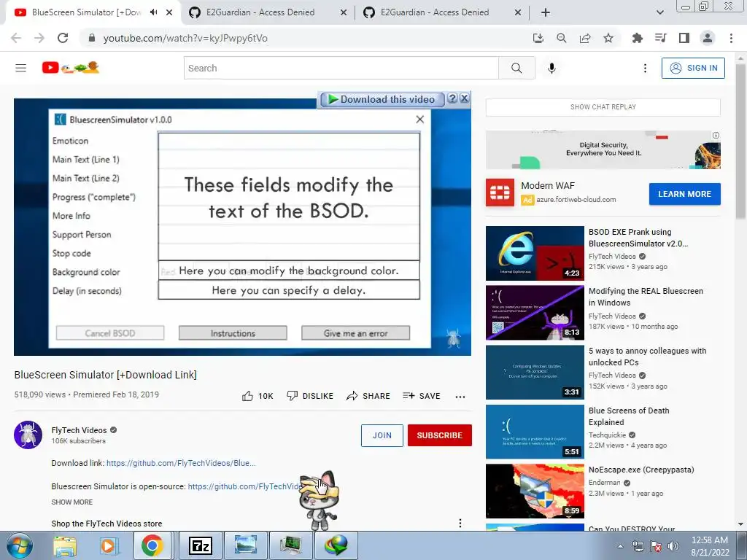Go forward using browser forward arrow
This screenshot has height=560, width=747.
(39, 38)
